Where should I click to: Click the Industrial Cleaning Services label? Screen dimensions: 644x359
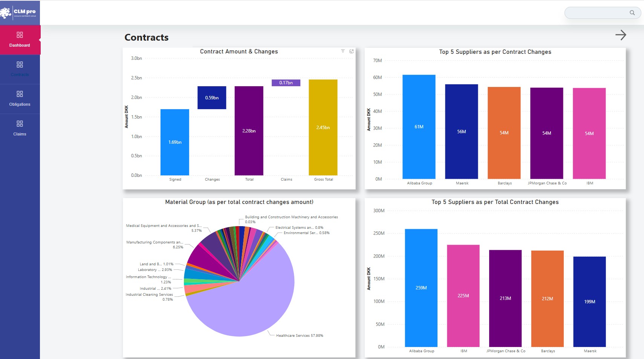tap(149, 297)
